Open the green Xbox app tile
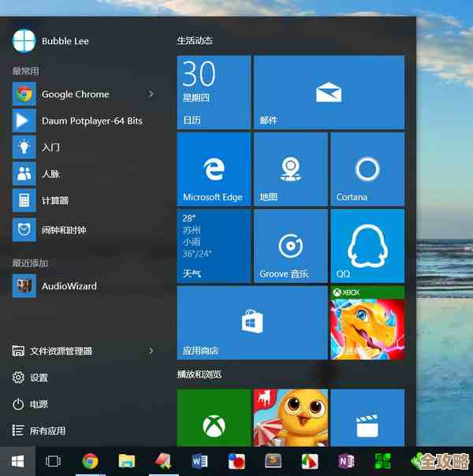The height and width of the screenshot is (476, 473). pos(214,418)
